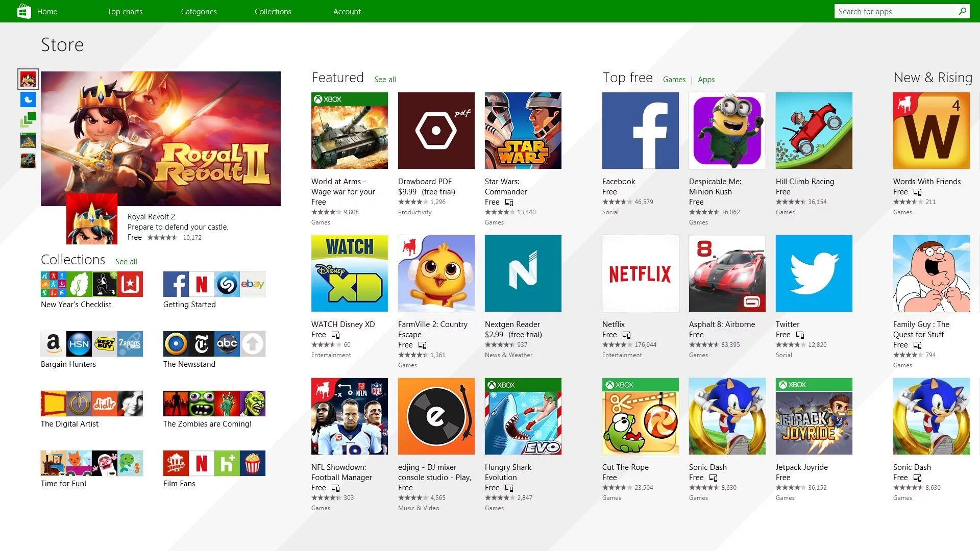
Task: Open the Facebook app icon
Action: pos(641,131)
